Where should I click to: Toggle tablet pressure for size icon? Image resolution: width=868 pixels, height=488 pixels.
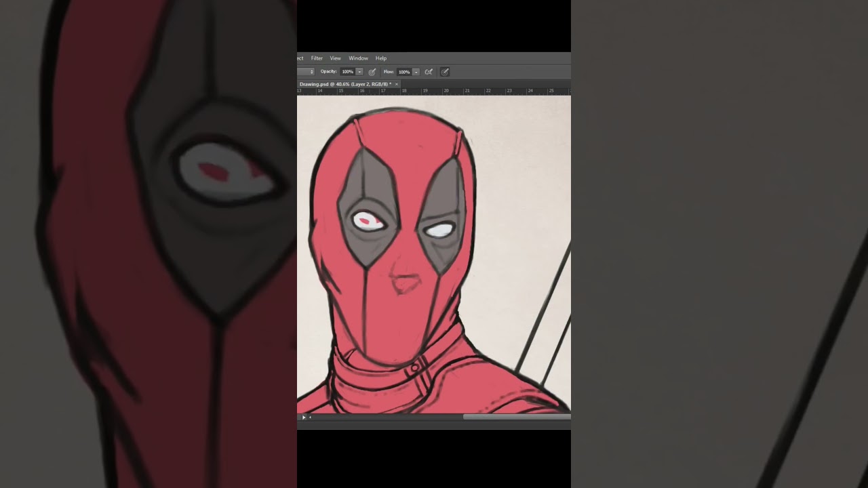point(445,72)
